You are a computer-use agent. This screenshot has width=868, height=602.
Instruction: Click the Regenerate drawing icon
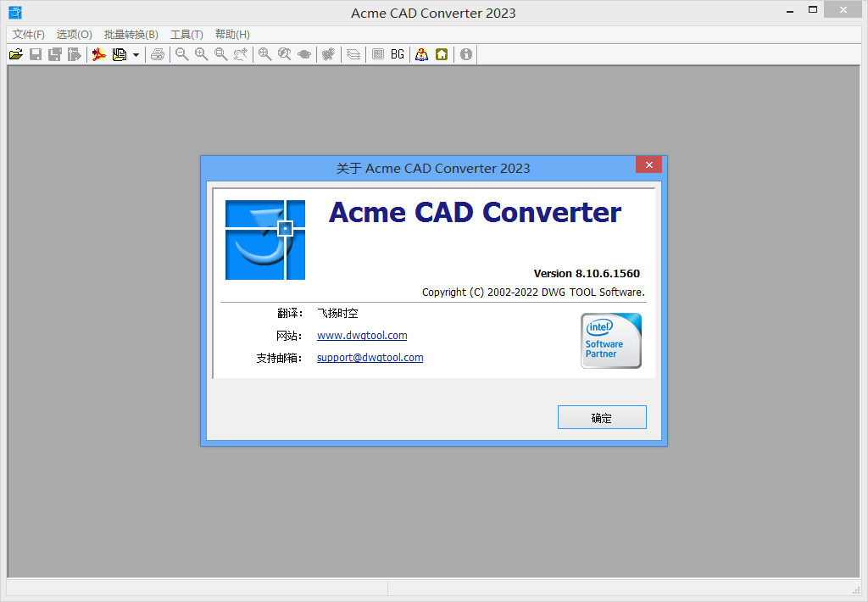tap(328, 54)
